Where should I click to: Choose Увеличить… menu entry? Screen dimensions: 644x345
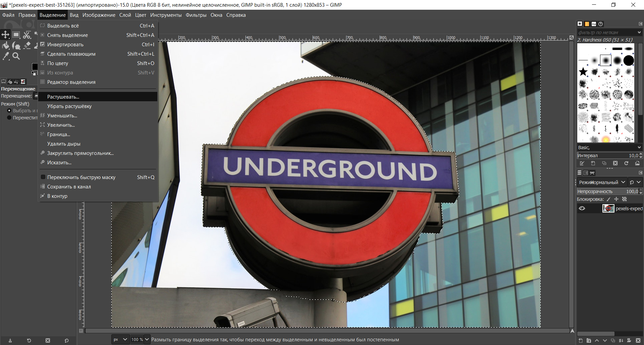[98, 125]
